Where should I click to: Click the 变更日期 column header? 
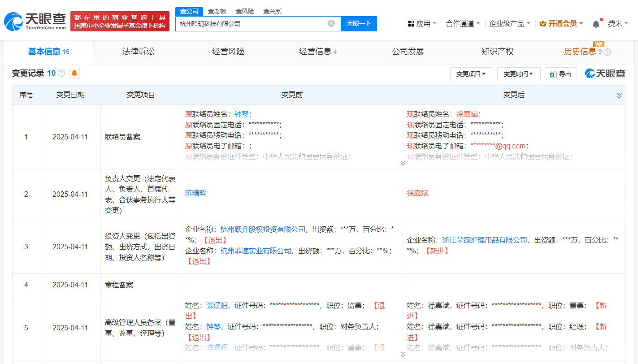(70, 95)
